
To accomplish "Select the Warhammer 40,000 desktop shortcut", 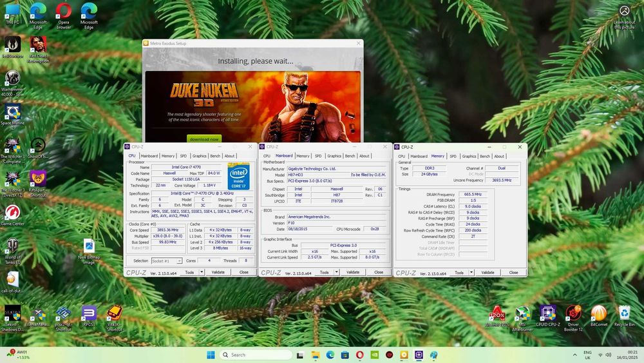I will [x=12, y=84].
